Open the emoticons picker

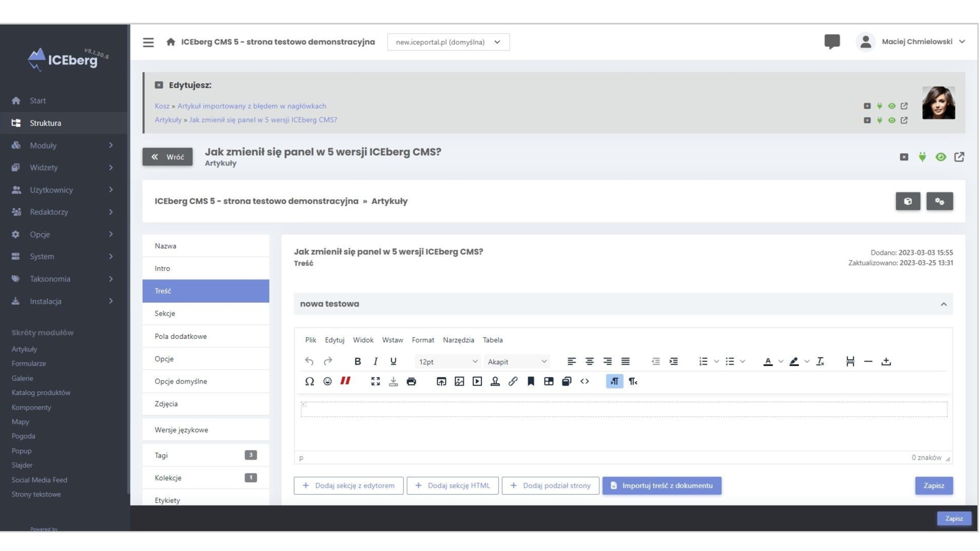tap(328, 381)
